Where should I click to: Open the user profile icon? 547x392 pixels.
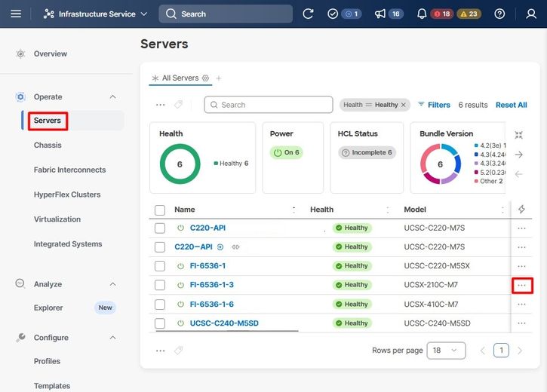pyautogui.click(x=531, y=14)
